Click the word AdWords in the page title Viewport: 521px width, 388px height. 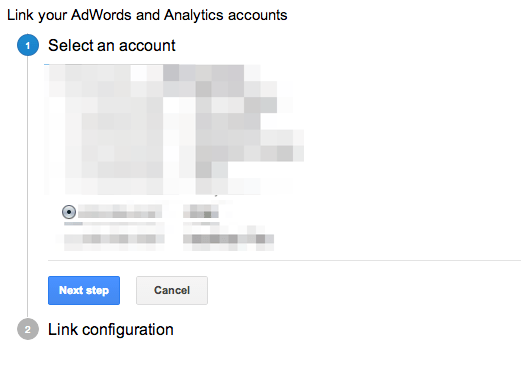click(x=101, y=15)
